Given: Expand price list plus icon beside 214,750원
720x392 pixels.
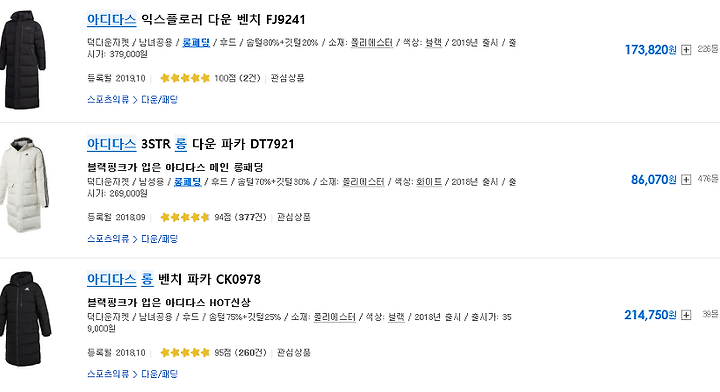Looking at the screenshot, I should [686, 315].
